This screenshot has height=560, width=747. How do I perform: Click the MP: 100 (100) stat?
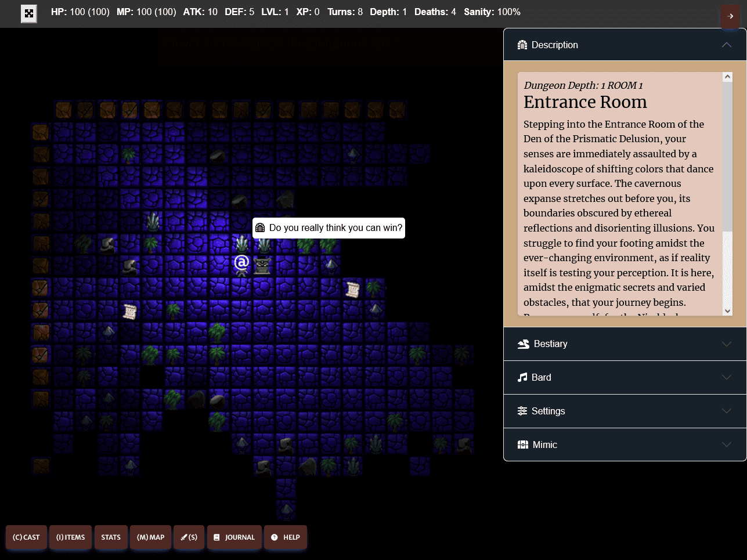click(146, 12)
